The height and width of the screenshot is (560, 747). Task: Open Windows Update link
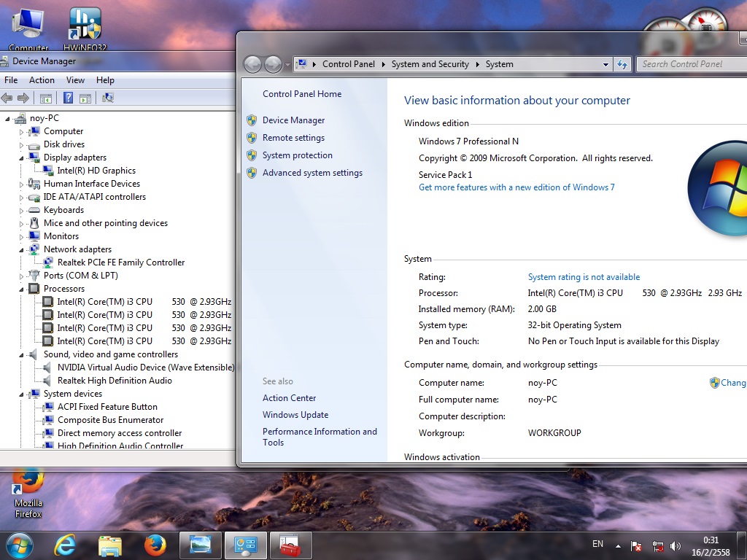(295, 415)
